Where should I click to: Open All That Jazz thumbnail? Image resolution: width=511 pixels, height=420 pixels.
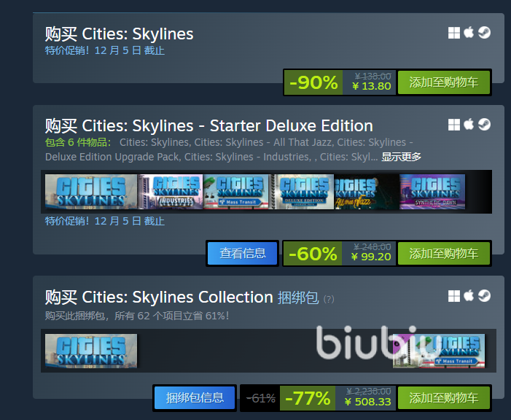pos(367,192)
